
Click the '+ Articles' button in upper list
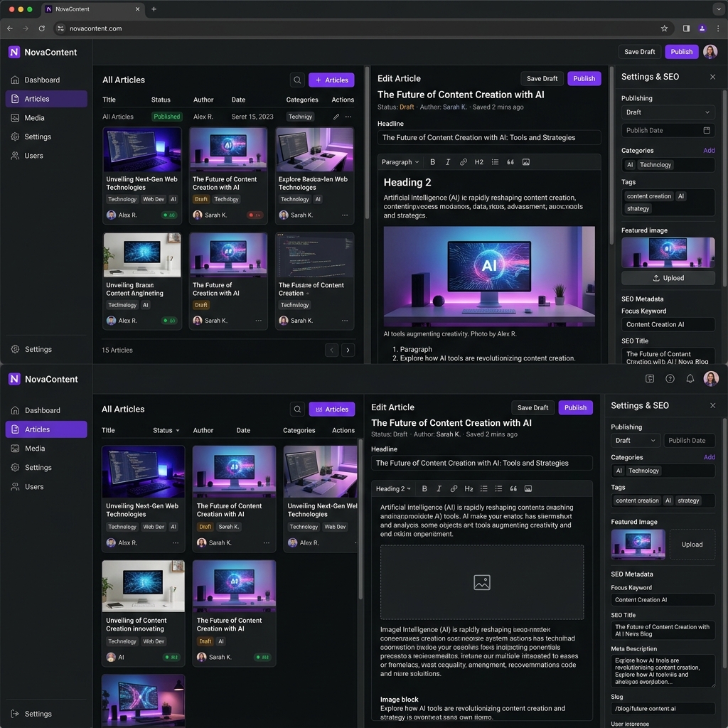tap(331, 80)
